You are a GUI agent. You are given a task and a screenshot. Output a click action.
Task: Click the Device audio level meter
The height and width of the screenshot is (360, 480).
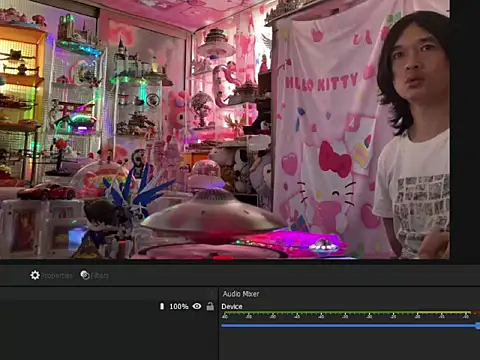click(x=350, y=315)
